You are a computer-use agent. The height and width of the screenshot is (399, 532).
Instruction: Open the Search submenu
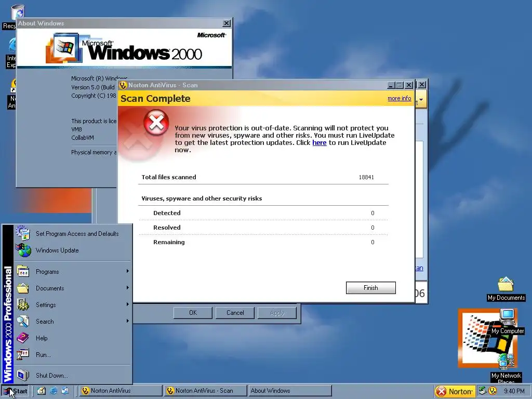click(x=73, y=321)
